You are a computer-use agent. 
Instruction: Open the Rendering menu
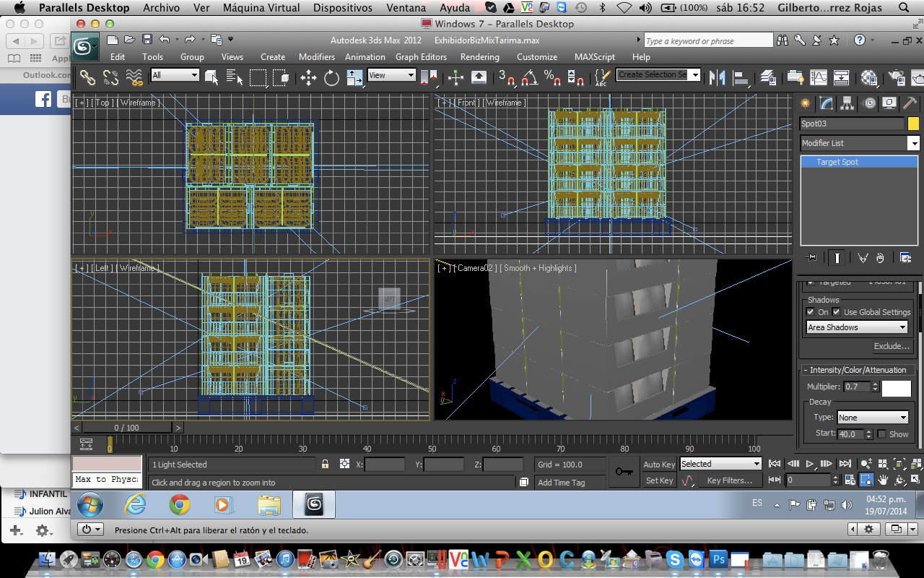click(479, 56)
